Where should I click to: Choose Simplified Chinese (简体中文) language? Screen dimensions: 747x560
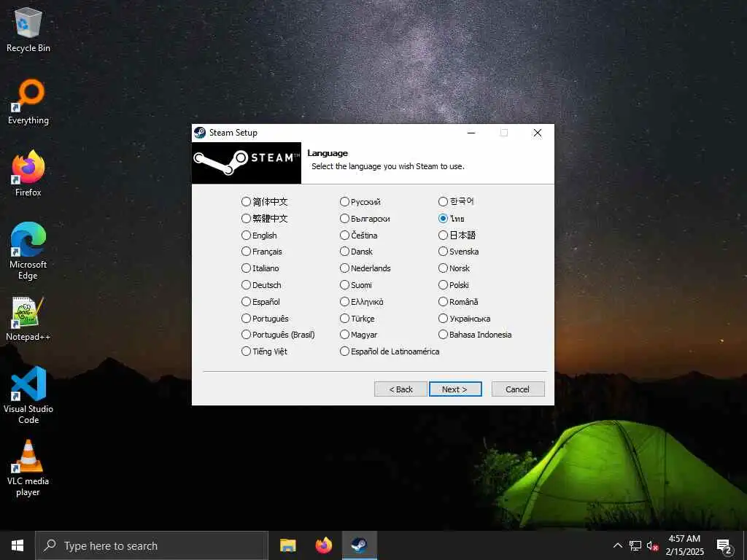pyautogui.click(x=264, y=201)
